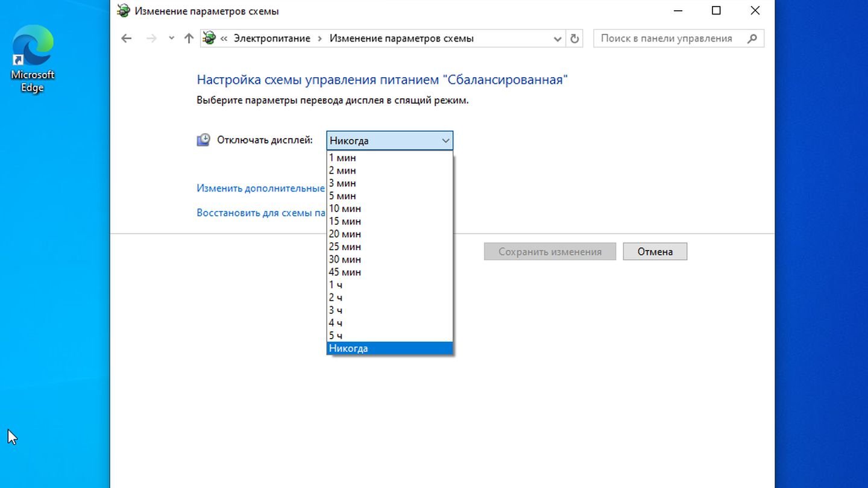868x488 pixels.
Task: Choose 45 мин in the list
Action: point(390,272)
